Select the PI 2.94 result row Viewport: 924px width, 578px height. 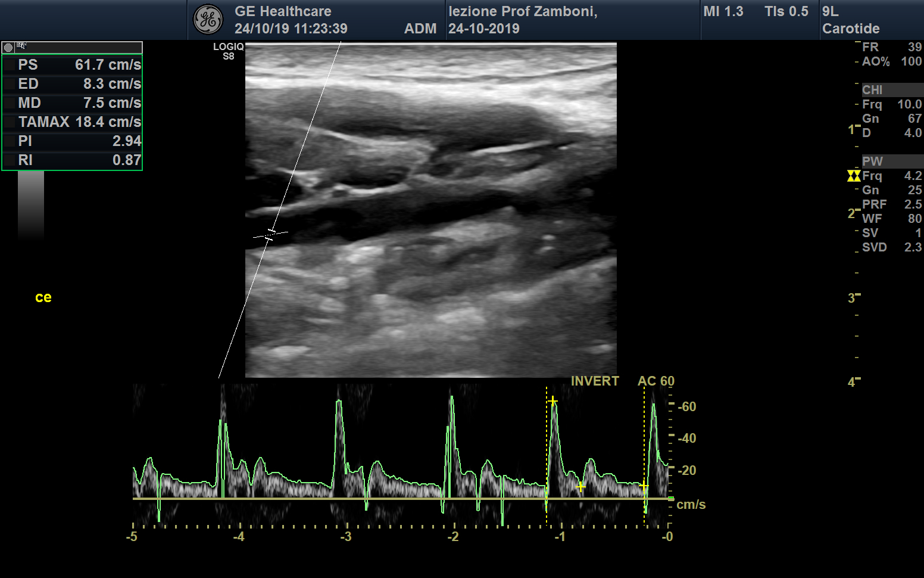coord(72,141)
